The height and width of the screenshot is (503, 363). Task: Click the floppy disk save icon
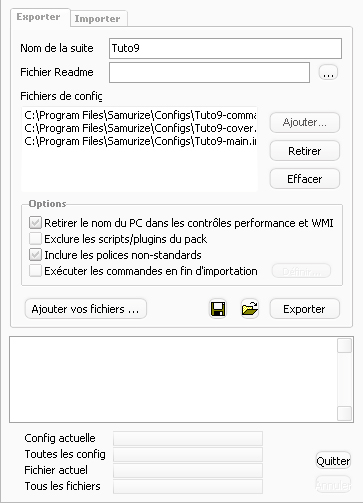pyautogui.click(x=218, y=309)
